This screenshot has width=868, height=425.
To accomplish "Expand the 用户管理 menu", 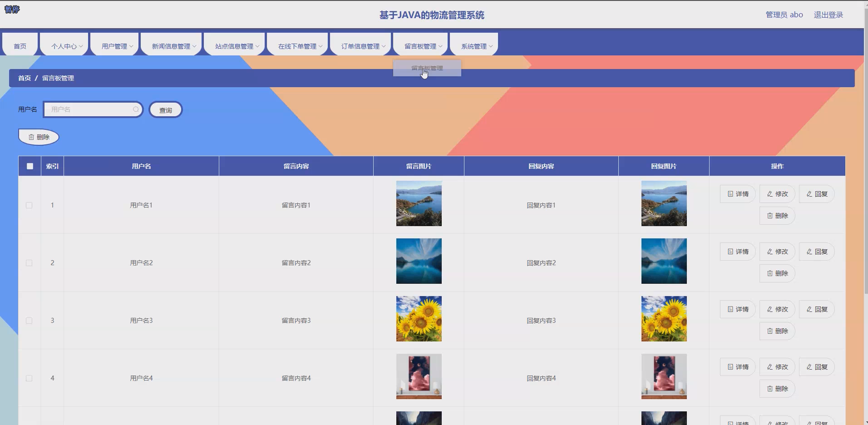I will pyautogui.click(x=114, y=44).
